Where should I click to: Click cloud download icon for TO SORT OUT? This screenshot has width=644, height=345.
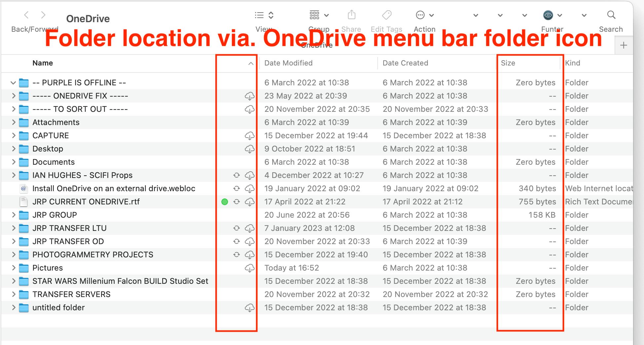tap(249, 109)
